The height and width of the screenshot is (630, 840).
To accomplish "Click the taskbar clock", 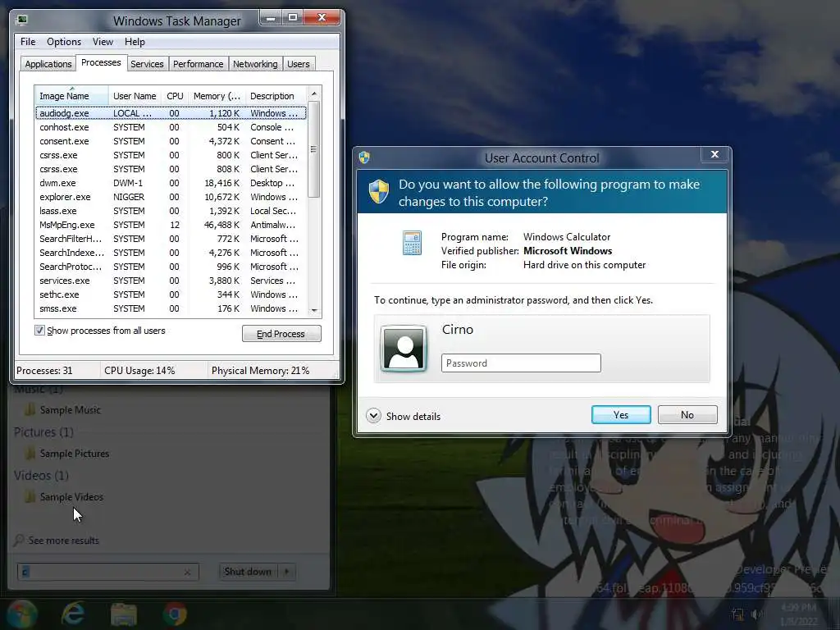I will [799, 614].
